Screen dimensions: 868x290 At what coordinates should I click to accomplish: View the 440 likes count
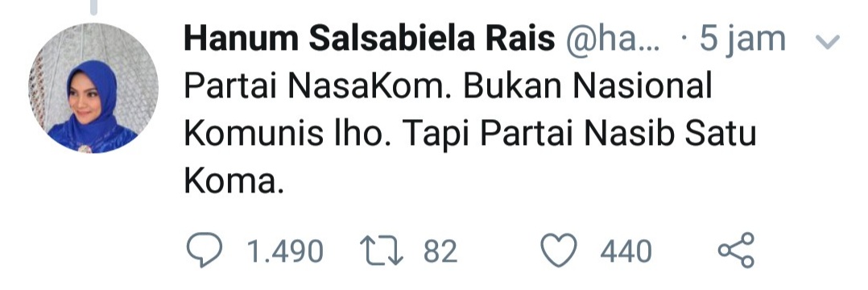point(626,251)
